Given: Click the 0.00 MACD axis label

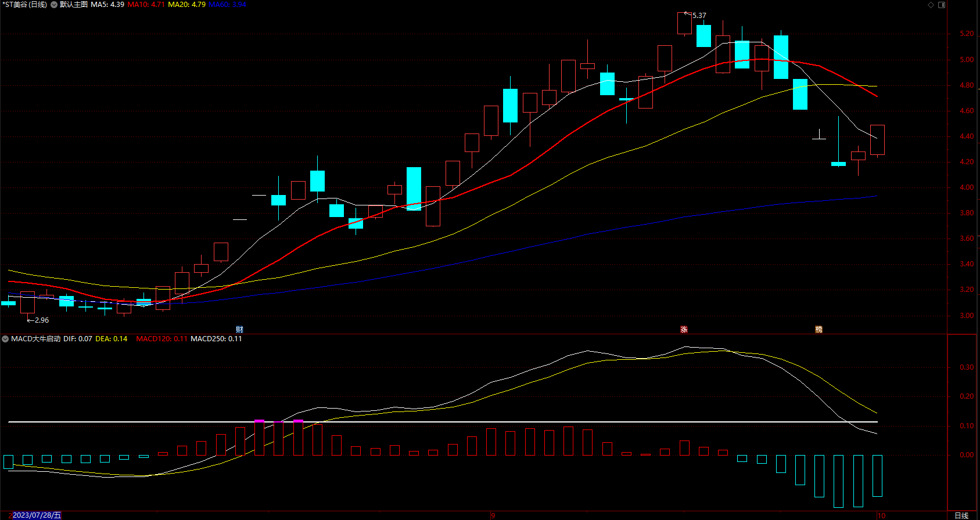Looking at the screenshot, I should tap(967, 455).
